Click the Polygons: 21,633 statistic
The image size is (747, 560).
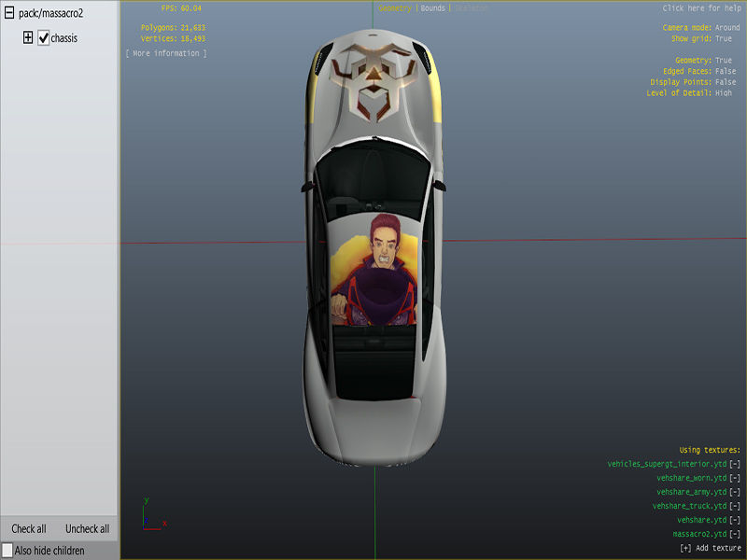[173, 28]
